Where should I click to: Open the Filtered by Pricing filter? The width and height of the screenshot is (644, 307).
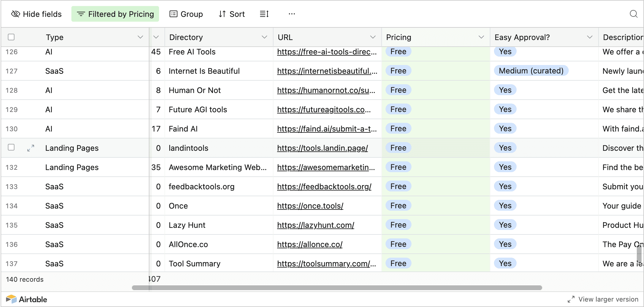tap(115, 14)
